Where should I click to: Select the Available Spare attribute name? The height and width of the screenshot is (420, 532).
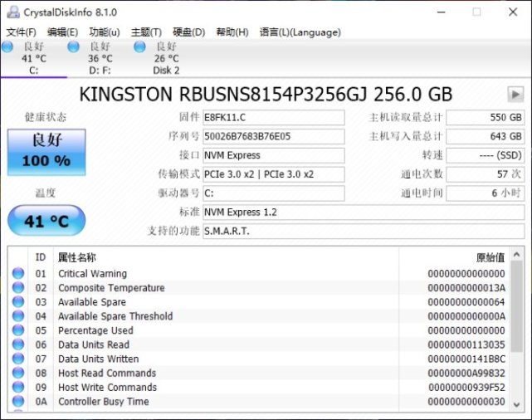click(92, 302)
